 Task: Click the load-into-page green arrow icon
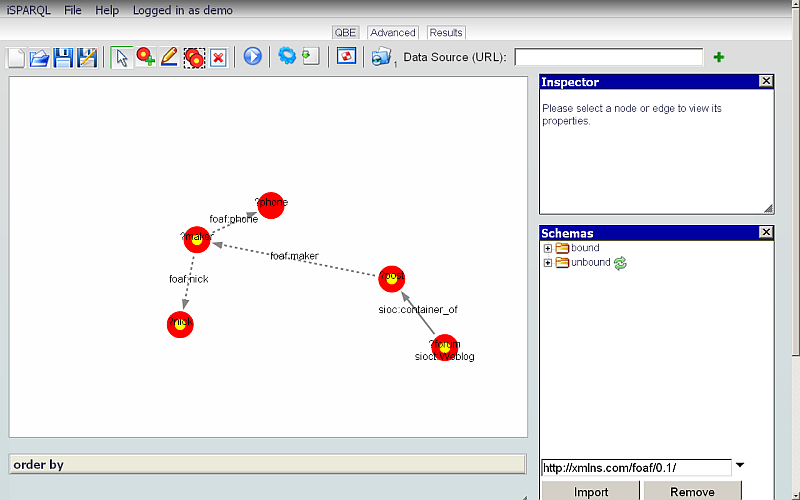point(310,56)
